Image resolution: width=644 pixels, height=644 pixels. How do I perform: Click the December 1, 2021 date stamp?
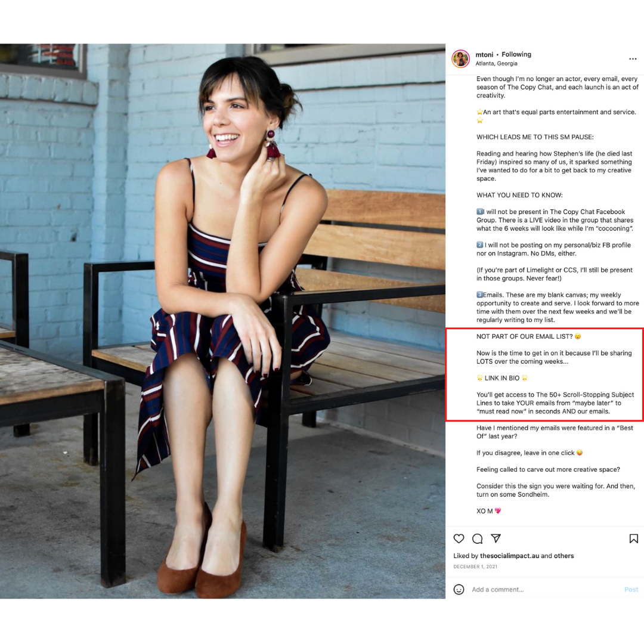tap(475, 566)
